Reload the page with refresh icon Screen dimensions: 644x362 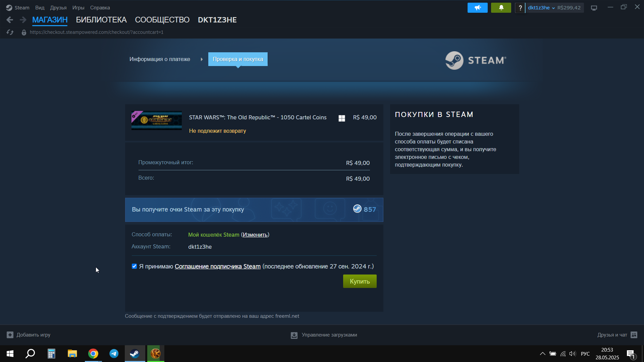[x=10, y=32]
